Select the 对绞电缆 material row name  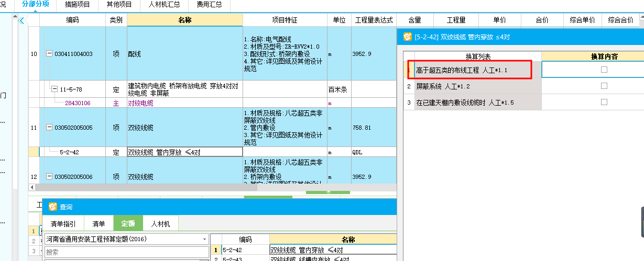(x=184, y=103)
